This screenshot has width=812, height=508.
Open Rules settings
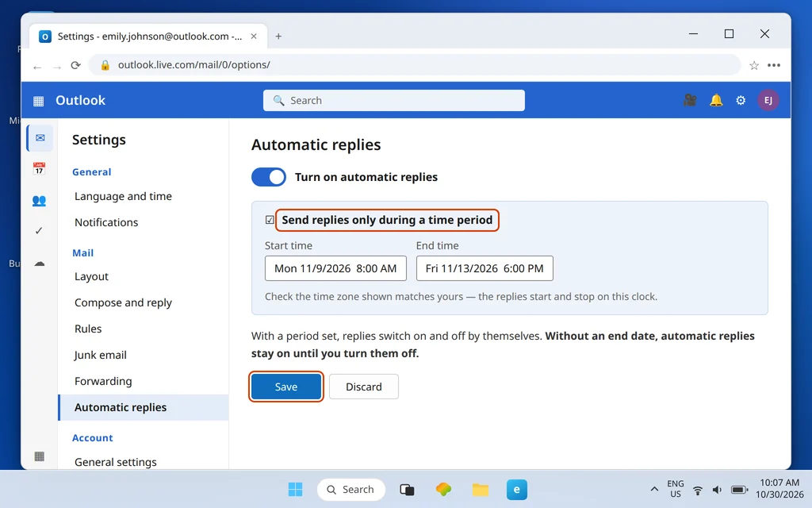[x=88, y=329]
